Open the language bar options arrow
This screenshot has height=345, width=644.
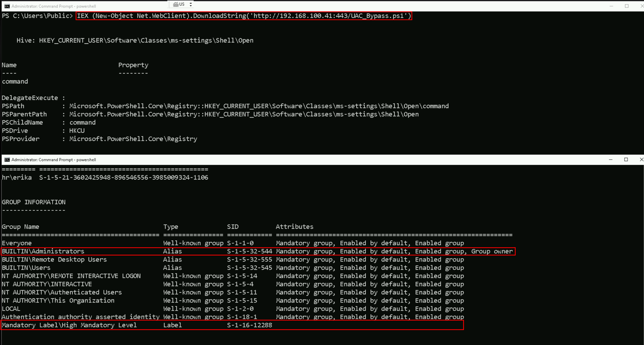click(x=191, y=4)
